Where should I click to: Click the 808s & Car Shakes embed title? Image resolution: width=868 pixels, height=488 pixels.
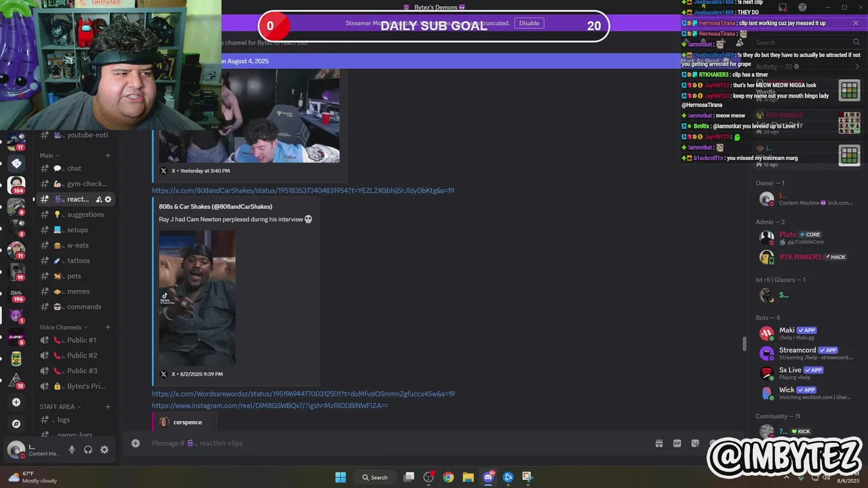pos(216,207)
